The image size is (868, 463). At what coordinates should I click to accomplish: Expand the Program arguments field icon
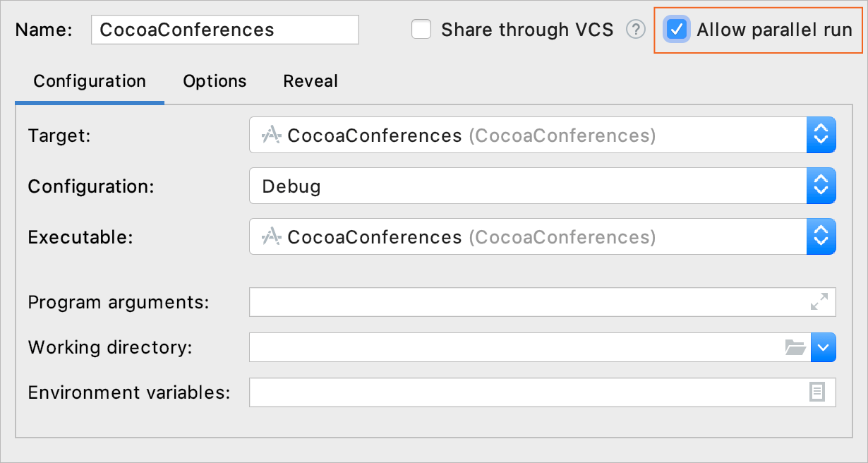819,302
